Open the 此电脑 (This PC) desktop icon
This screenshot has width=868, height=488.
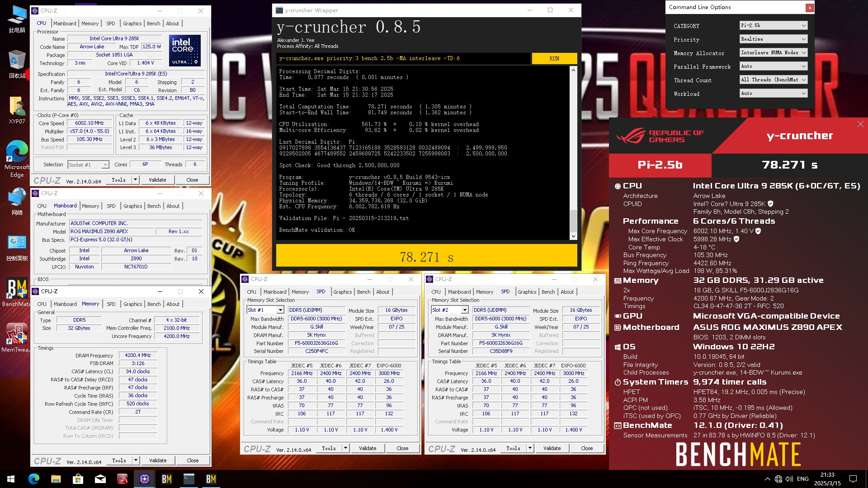click(17, 19)
